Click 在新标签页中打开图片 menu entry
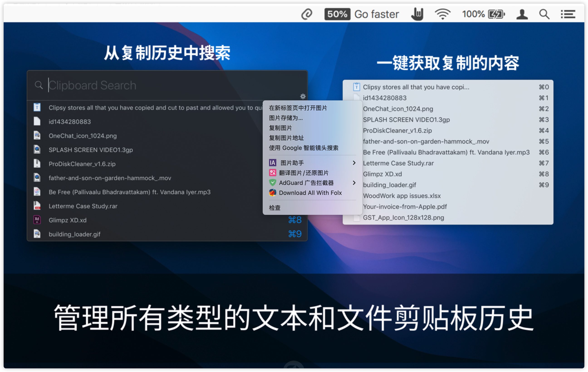588x372 pixels. (298, 108)
